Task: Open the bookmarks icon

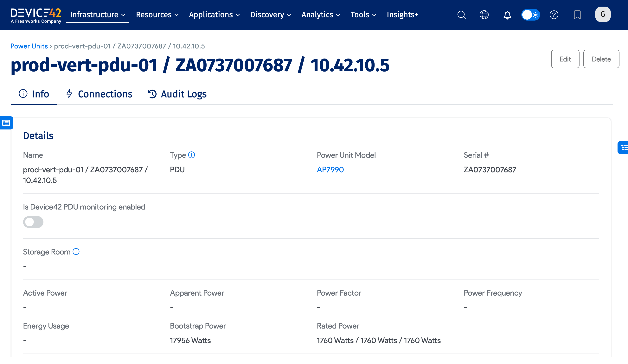Action: [577, 15]
